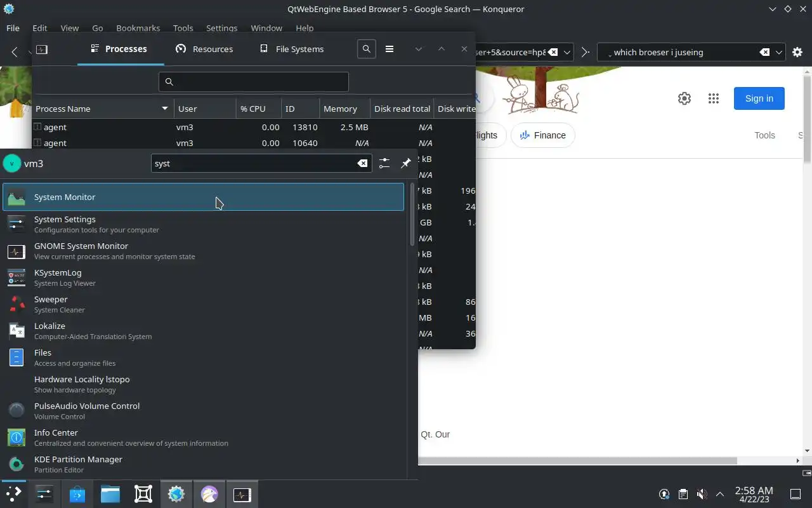Clear 'which broeser i juseing' search box
Image resolution: width=812 pixels, height=508 pixels.
(x=765, y=52)
